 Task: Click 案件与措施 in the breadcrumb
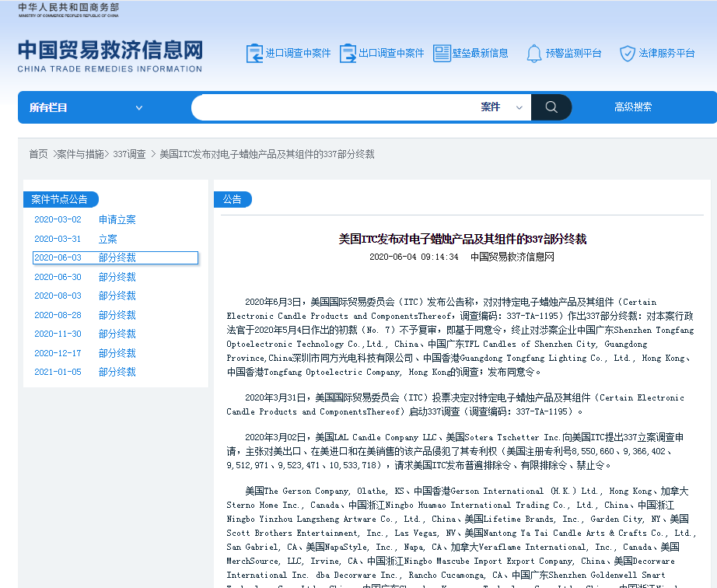[x=80, y=154]
